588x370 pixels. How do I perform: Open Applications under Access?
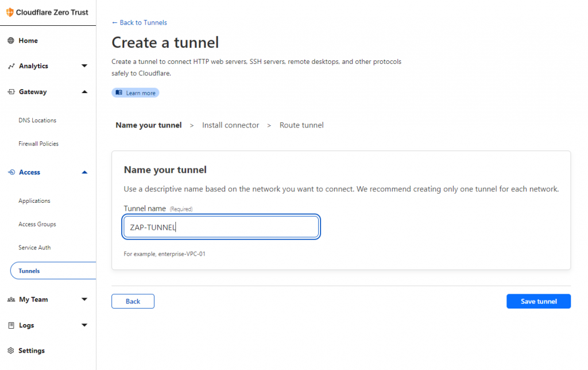[34, 201]
